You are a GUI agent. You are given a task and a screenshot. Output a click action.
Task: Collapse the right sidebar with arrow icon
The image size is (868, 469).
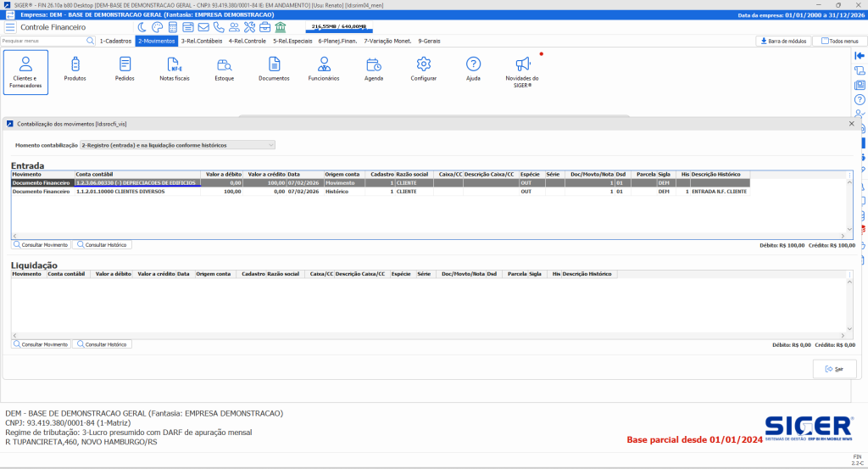860,55
